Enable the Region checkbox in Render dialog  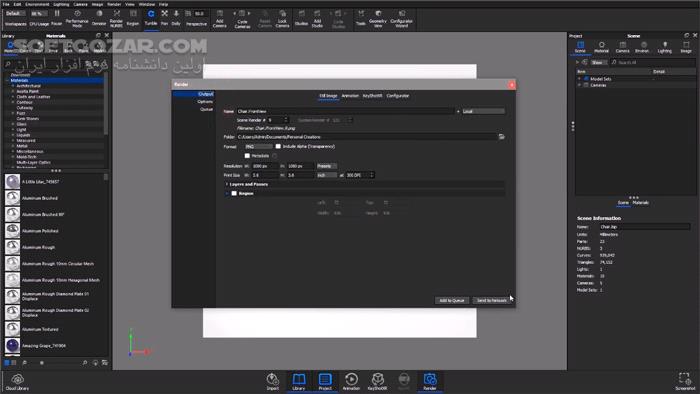[234, 193]
